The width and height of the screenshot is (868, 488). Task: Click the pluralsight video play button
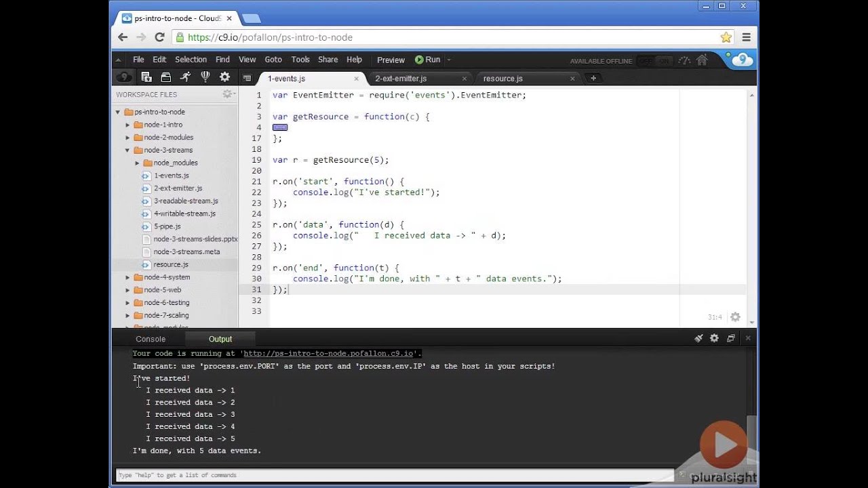[x=723, y=445]
